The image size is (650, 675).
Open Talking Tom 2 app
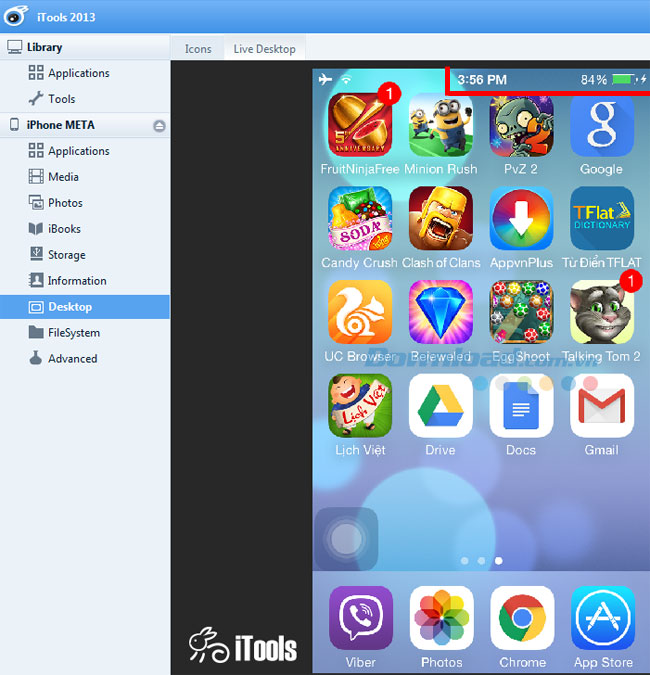[x=601, y=312]
